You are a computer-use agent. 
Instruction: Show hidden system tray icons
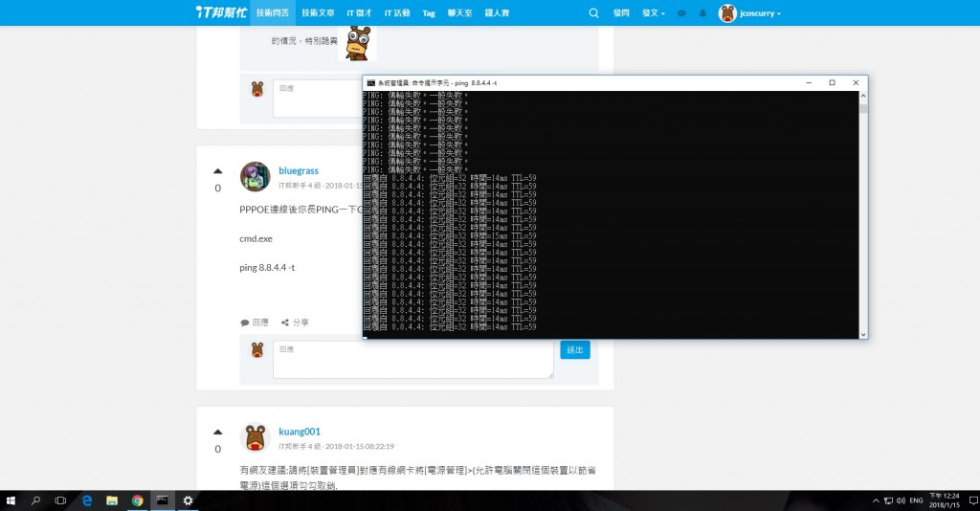pyautogui.click(x=876, y=500)
